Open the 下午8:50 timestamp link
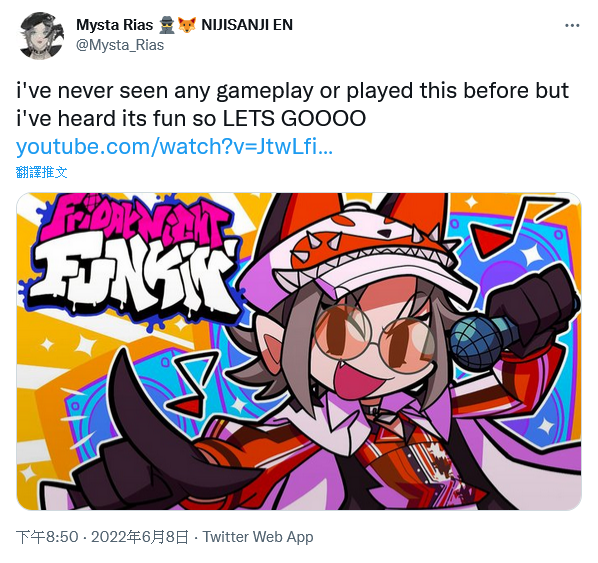This screenshot has height=563, width=598. [x=47, y=537]
